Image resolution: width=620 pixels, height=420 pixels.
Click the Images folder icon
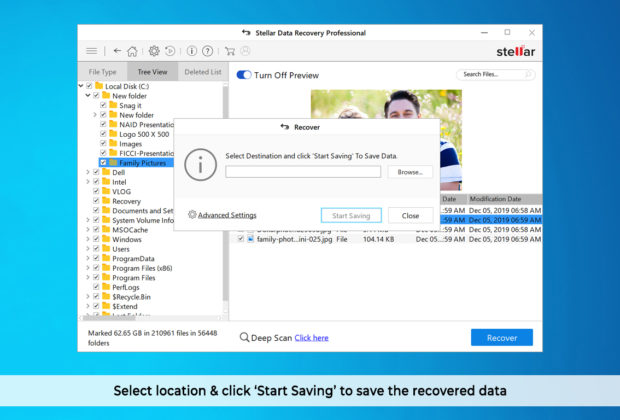tap(113, 143)
